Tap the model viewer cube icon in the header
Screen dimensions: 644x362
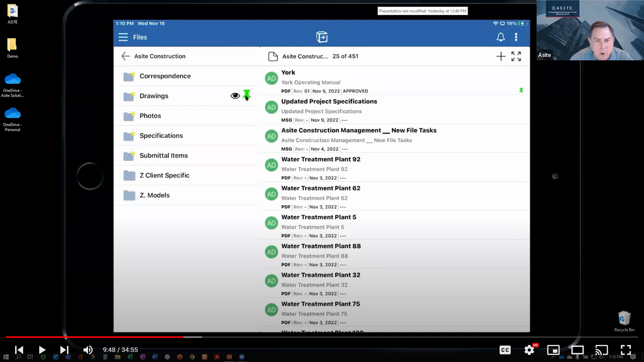pyautogui.click(x=321, y=37)
